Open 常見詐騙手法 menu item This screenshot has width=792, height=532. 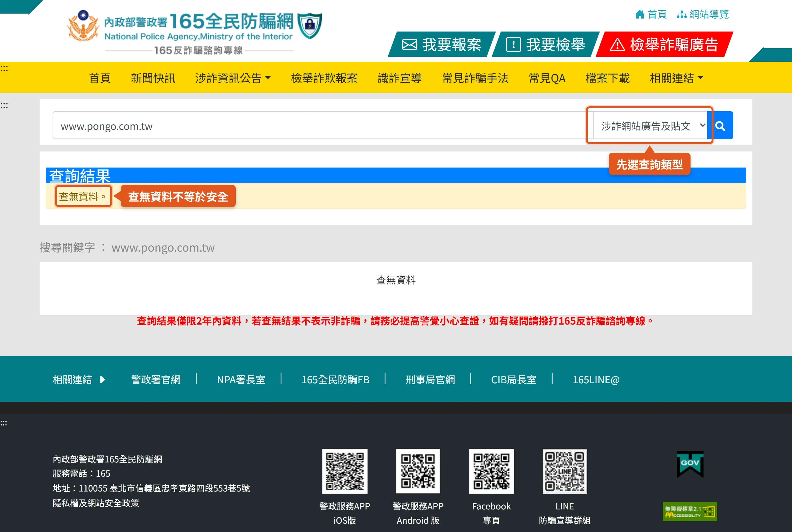coord(475,79)
